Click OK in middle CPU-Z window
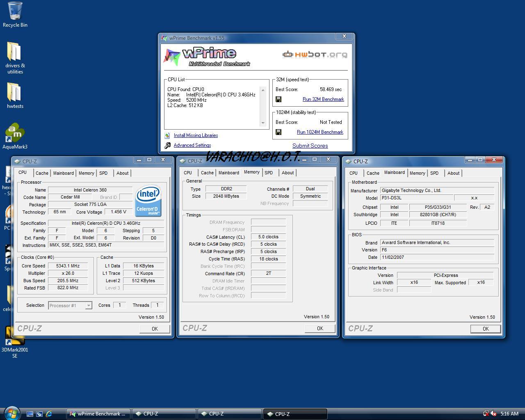The height and width of the screenshot is (420, 525). coord(320,328)
